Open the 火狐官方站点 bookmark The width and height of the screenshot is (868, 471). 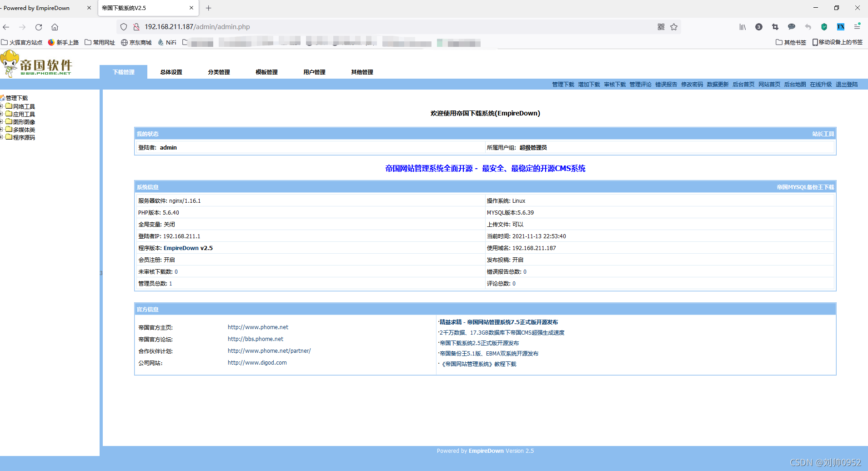pos(22,42)
